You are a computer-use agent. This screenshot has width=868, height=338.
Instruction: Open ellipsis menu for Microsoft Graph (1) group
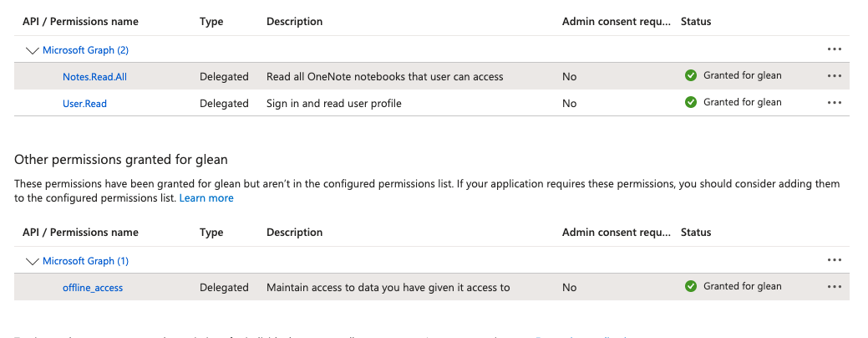pos(834,260)
